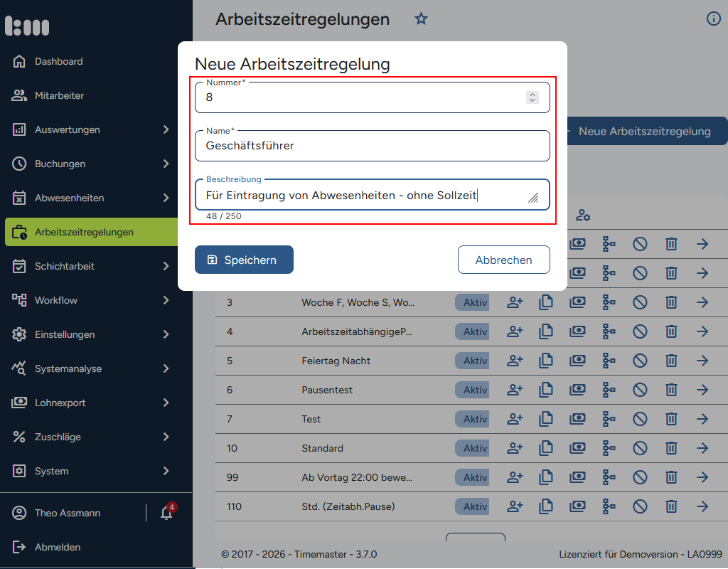Expand the Zuschläge menu chevron
728x569 pixels.
point(166,437)
